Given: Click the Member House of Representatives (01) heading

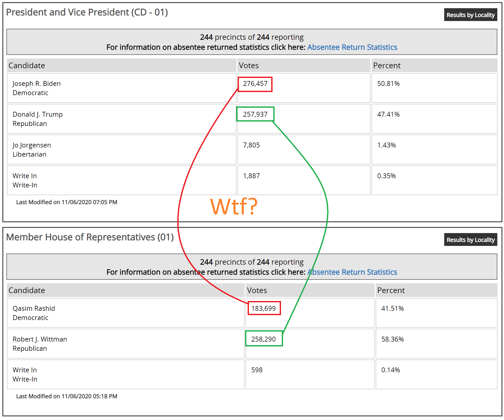Looking at the screenshot, I should pos(90,237).
